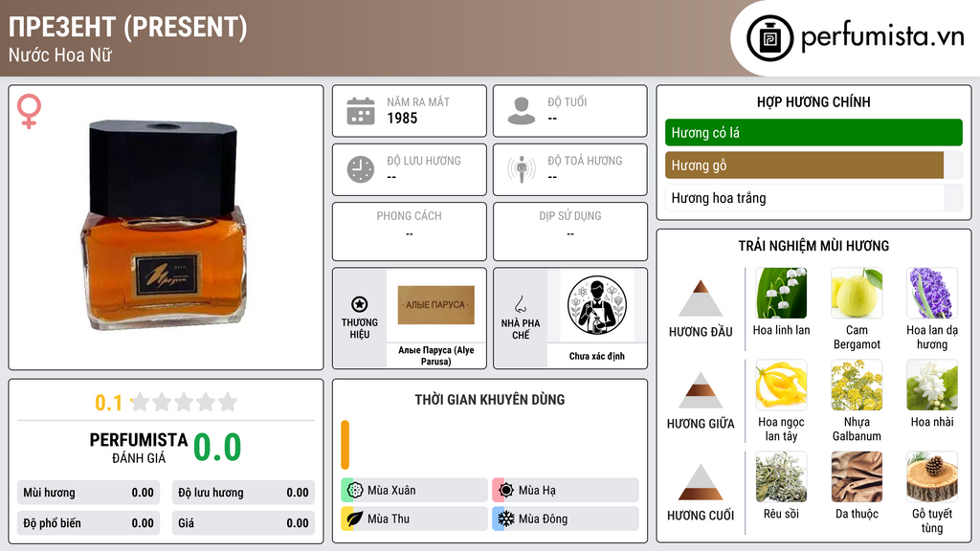Click the perfumer circular portrait icon

coord(597,305)
